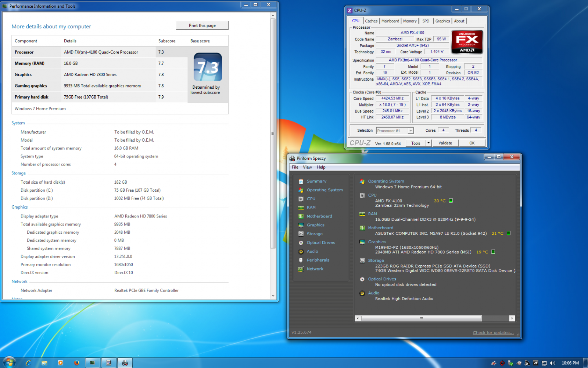Select Audio in the Speccy sidebar
The height and width of the screenshot is (368, 588).
click(x=312, y=251)
